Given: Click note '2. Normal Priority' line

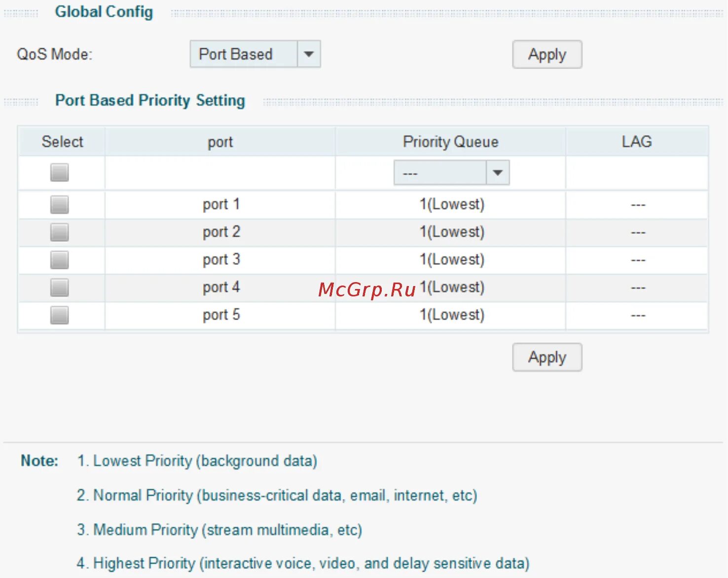Looking at the screenshot, I should coord(277,495).
